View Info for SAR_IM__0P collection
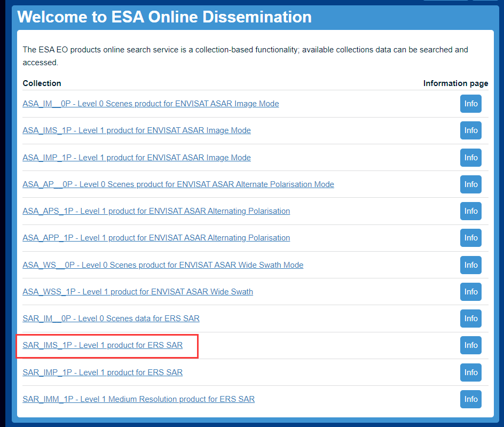Screen dimensions: 504x427 pyautogui.click(x=471, y=319)
